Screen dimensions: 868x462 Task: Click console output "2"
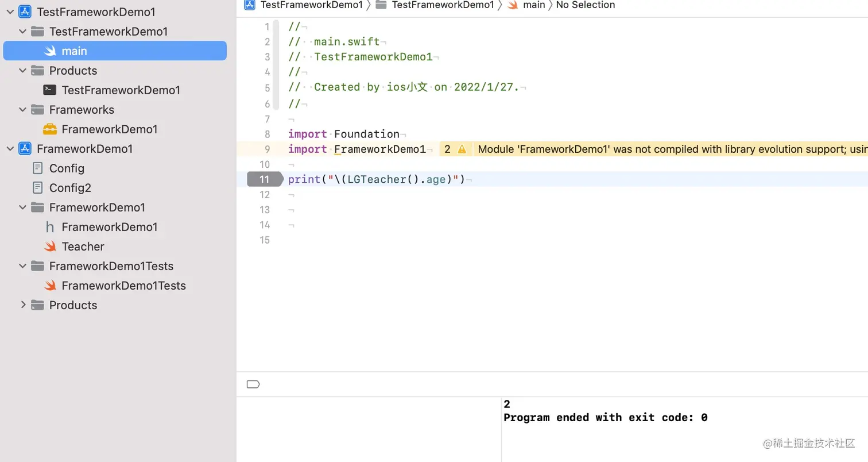pos(507,405)
